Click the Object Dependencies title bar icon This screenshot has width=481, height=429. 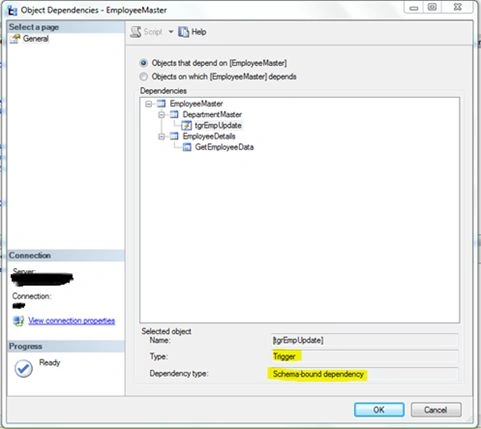click(12, 11)
